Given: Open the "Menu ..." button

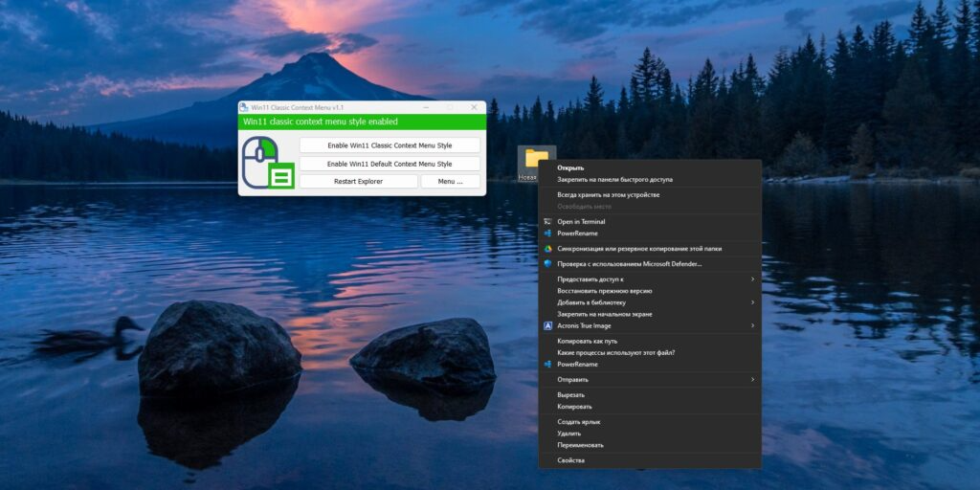Looking at the screenshot, I should click(x=450, y=181).
